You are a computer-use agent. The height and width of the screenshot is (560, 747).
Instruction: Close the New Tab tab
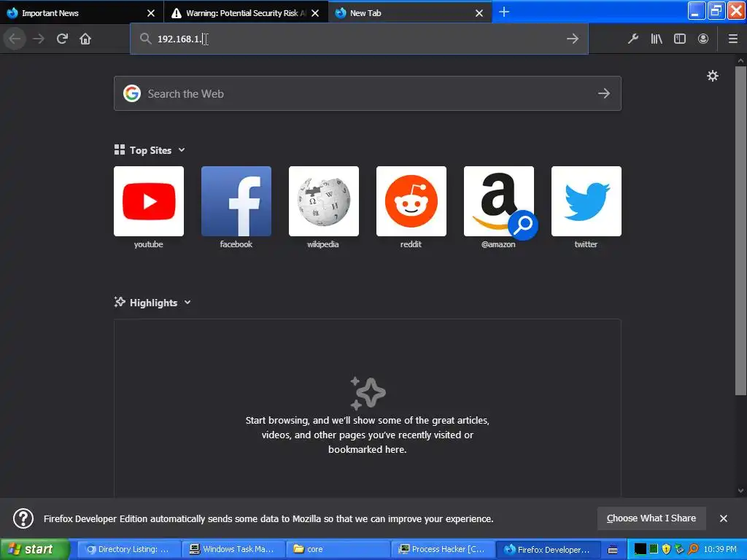[479, 13]
